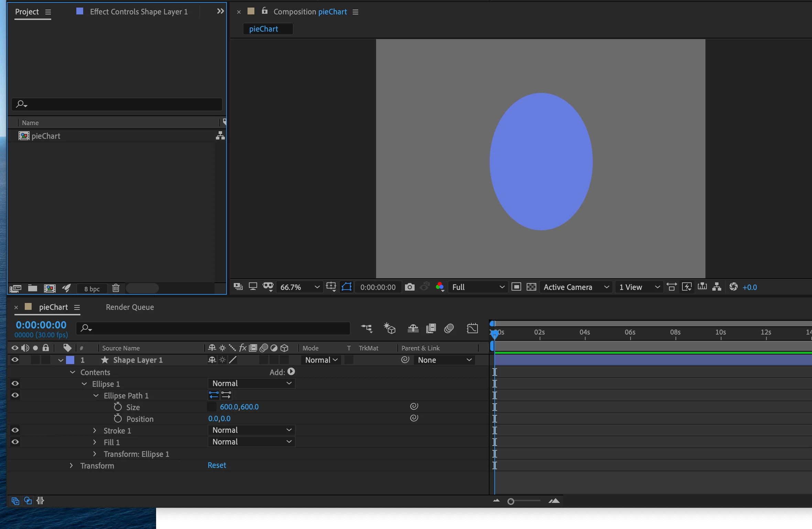This screenshot has height=529, width=812.
Task: Toggle the Position stopwatch under Ellipse Path 1
Action: click(x=118, y=418)
